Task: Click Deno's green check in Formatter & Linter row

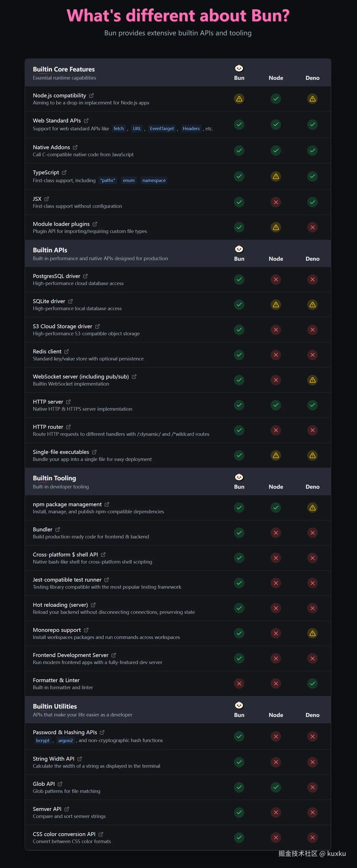Action: [x=312, y=684]
